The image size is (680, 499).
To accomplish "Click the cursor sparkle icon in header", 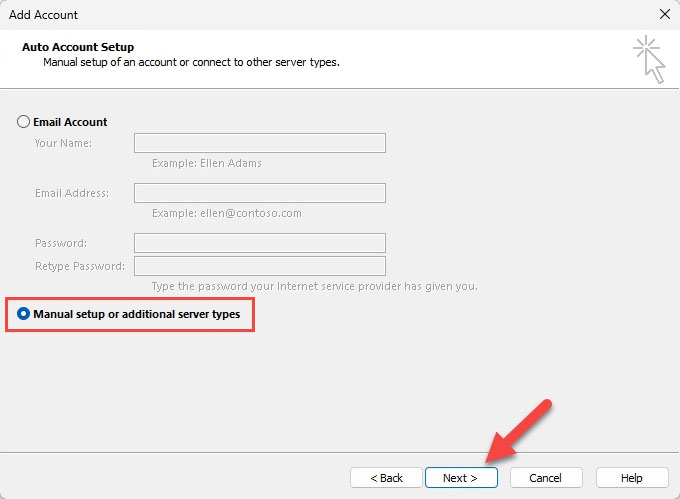I will click(x=649, y=59).
